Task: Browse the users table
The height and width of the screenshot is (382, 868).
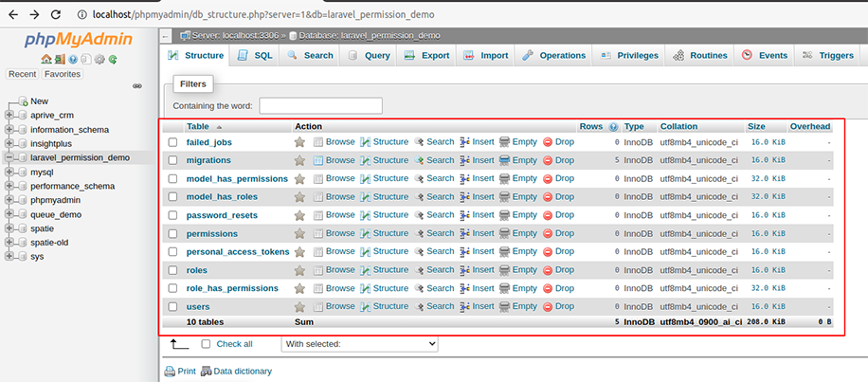Action: [334, 306]
